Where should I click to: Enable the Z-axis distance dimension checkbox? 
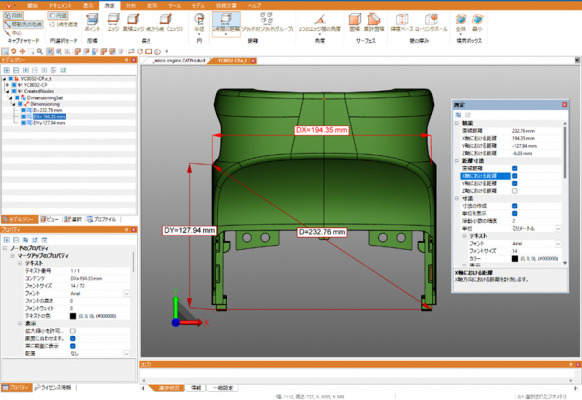coord(514,191)
